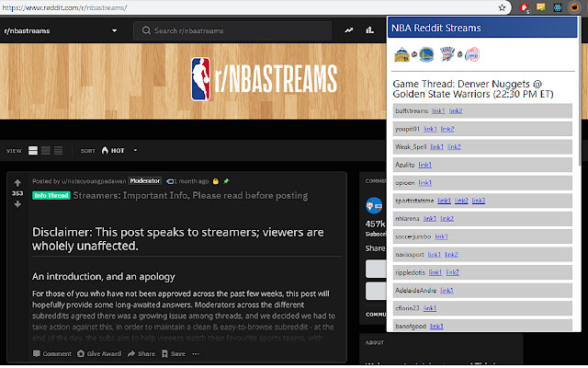The image size is (588, 368).
Task: Click the browser address bar URL
Action: 64,7
